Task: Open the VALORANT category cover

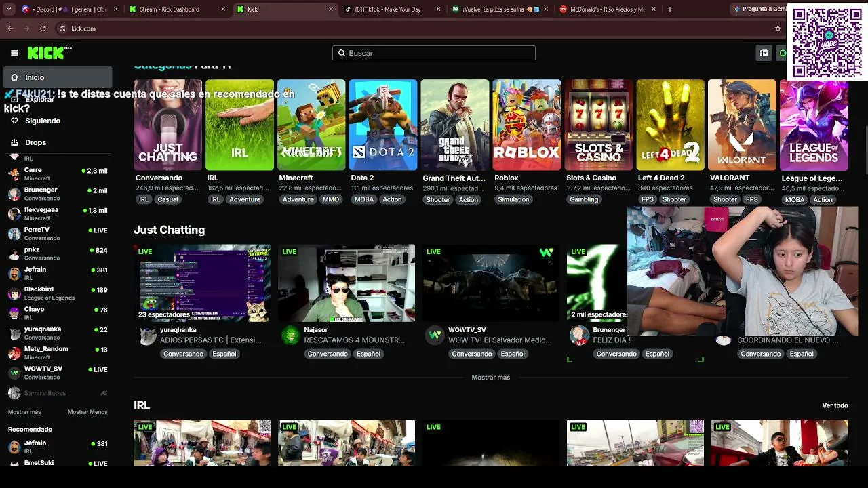Action: tap(742, 125)
